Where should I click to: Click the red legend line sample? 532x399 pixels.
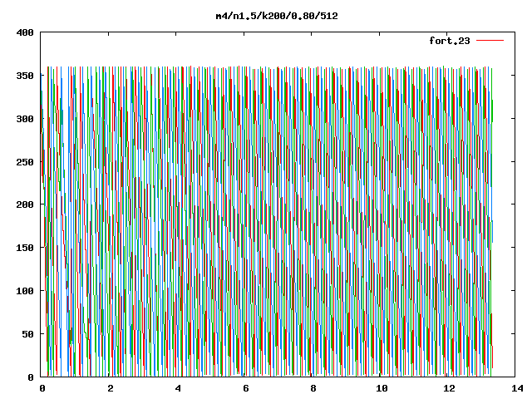tap(490, 41)
